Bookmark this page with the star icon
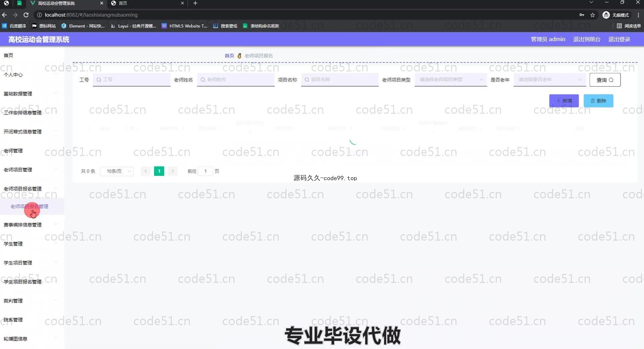644x349 pixels. pos(593,15)
